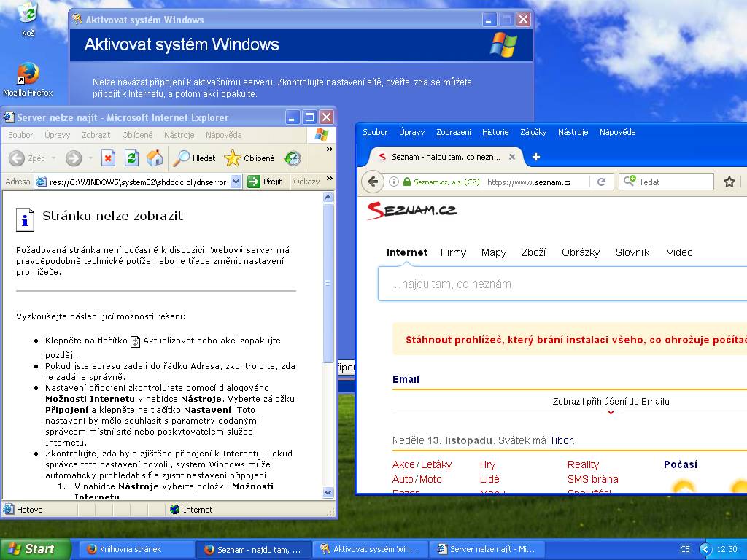Open Oblíbené menu in Internet Explorer
The width and height of the screenshot is (747, 560).
[137, 135]
